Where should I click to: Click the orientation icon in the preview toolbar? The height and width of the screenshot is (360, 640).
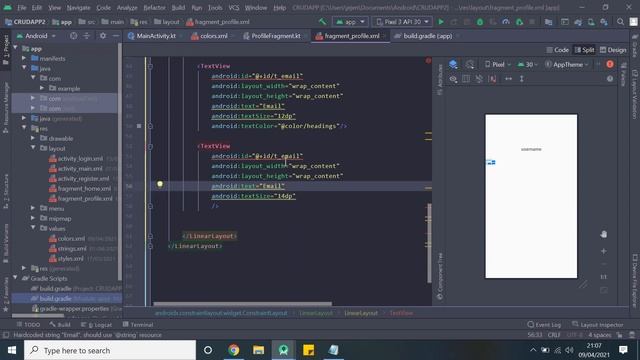(470, 64)
